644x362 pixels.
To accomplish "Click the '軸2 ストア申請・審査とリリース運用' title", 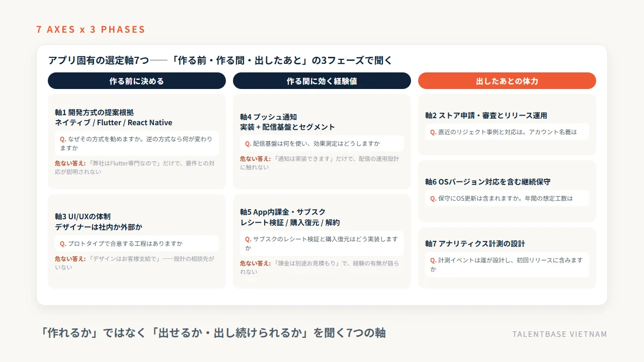I will [486, 116].
